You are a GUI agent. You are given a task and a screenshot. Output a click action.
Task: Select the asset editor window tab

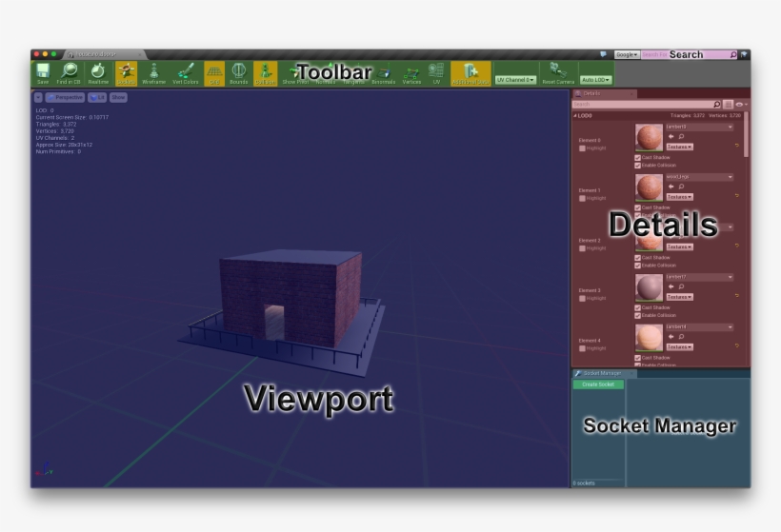104,54
